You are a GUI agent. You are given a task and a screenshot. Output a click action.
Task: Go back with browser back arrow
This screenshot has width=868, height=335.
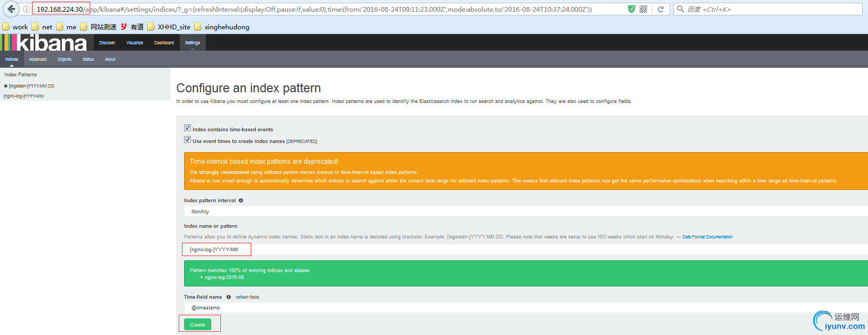click(x=12, y=9)
